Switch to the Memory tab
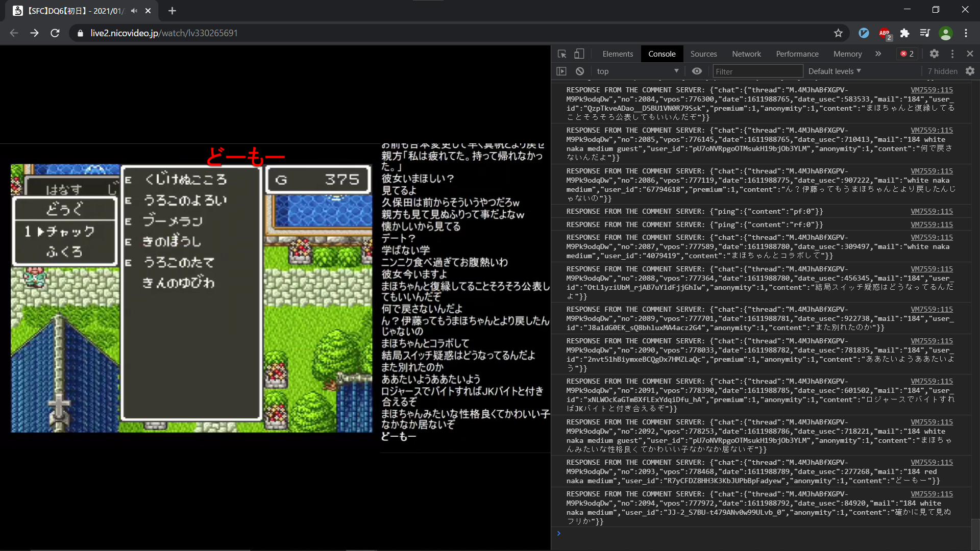980x551 pixels. pos(847,54)
